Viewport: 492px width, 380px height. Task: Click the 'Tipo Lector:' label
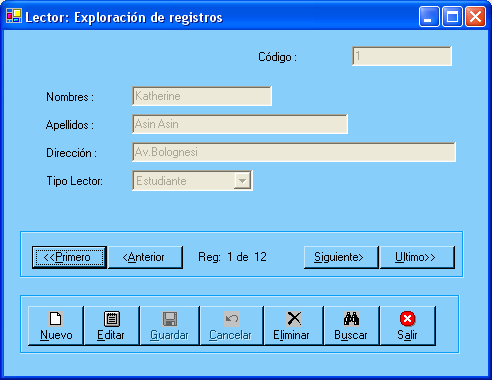(75, 181)
